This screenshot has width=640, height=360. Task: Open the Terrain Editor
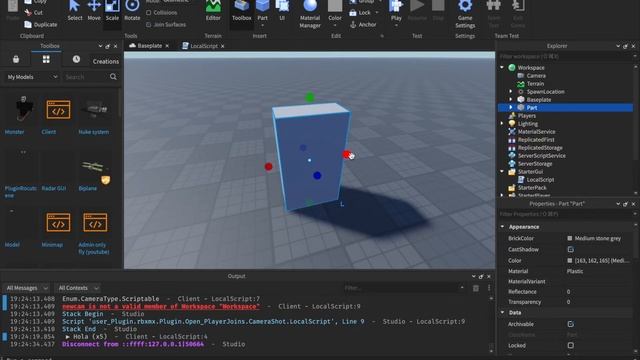tap(213, 11)
